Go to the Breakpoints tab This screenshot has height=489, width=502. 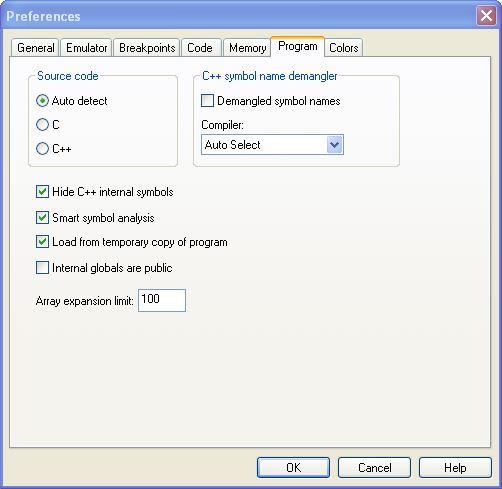coord(147,48)
